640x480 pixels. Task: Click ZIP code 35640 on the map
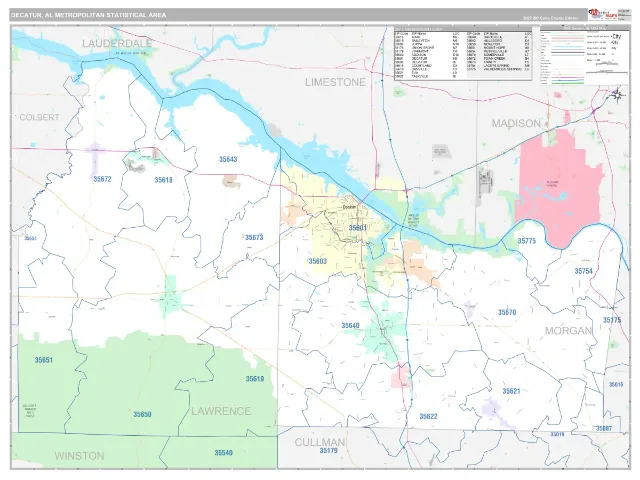click(351, 325)
